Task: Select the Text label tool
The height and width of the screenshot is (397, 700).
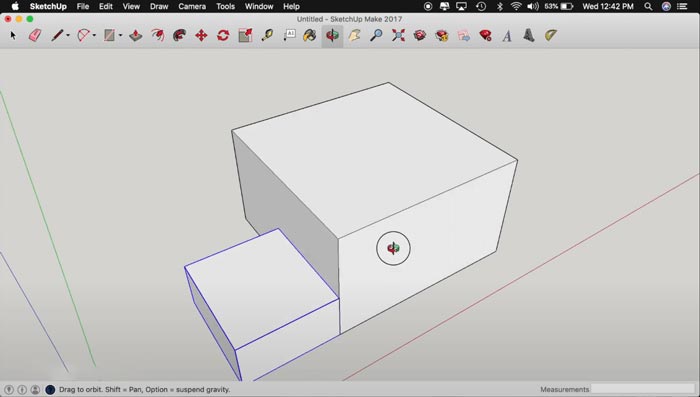Action: pyautogui.click(x=289, y=35)
